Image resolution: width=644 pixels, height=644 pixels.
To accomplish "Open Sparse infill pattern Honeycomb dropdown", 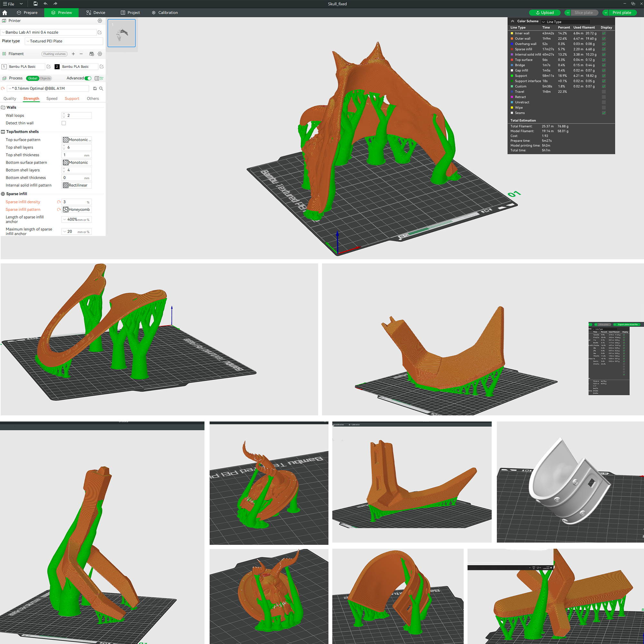I will (x=77, y=210).
